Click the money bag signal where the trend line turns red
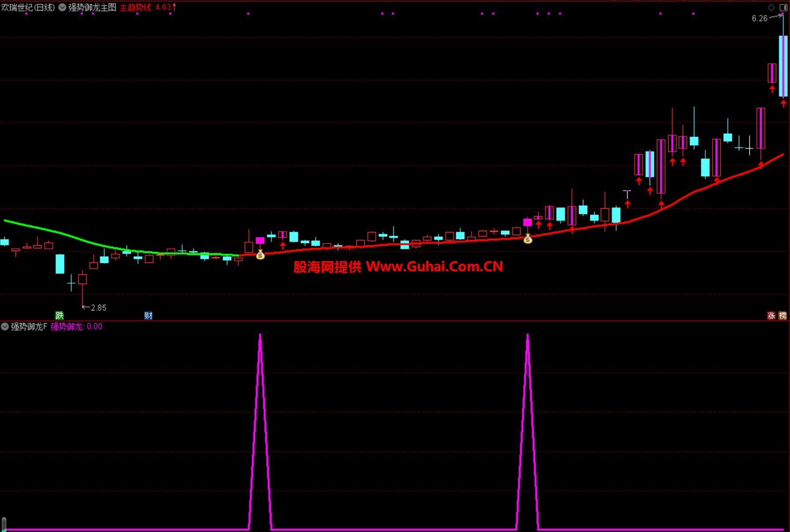The image size is (790, 532). coord(260,254)
